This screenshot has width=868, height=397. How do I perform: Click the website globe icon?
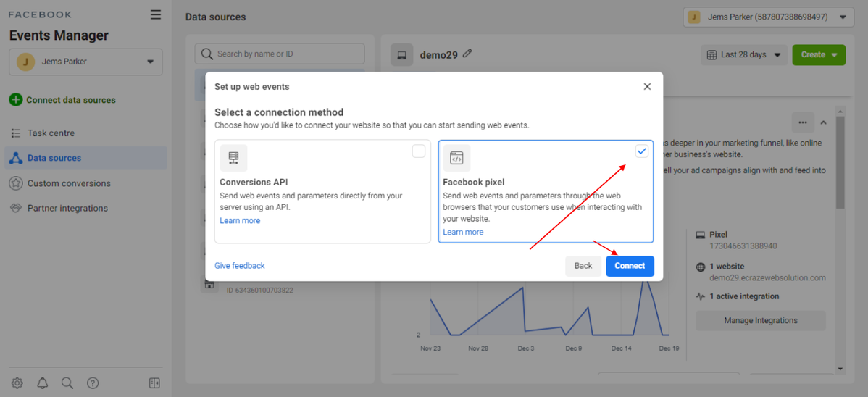coord(700,267)
